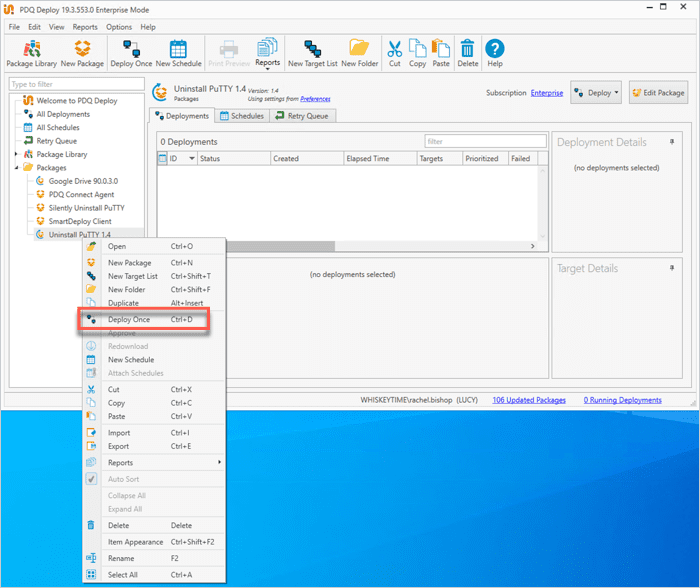
Task: Click the New Folder toolbar icon
Action: coord(359,53)
